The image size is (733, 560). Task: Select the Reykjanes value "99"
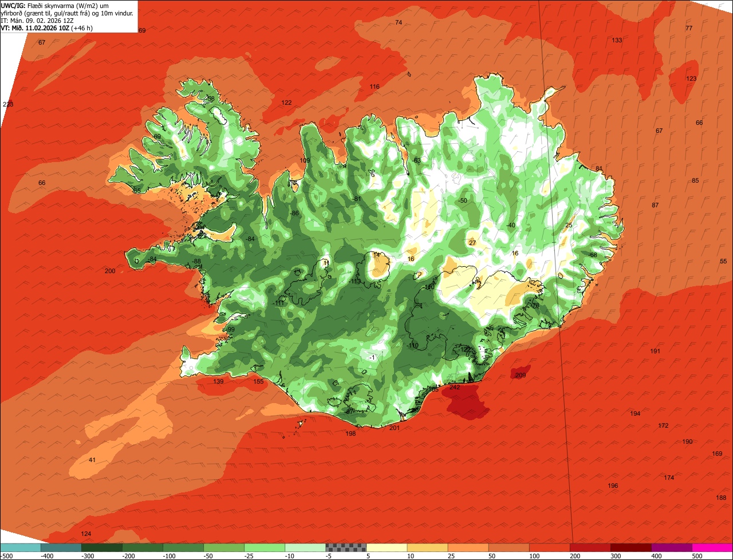(231, 329)
